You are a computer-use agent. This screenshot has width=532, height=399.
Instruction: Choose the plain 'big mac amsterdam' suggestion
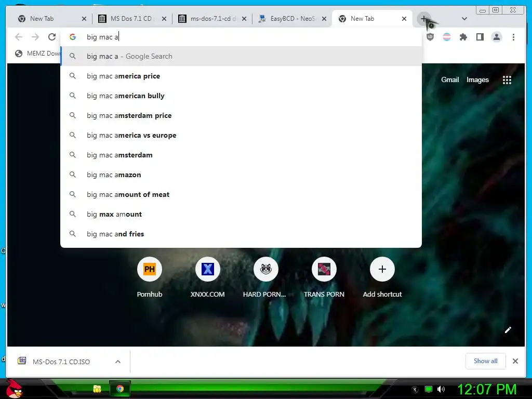click(x=241, y=155)
